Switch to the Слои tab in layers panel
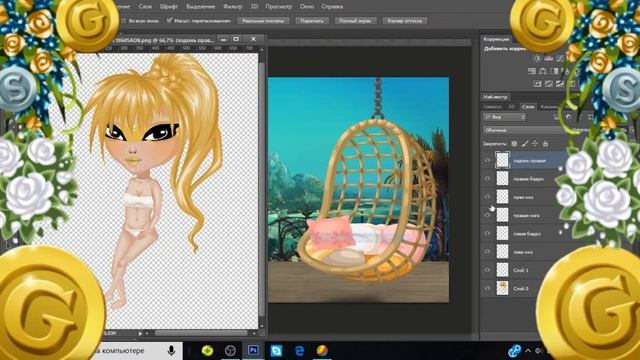The width and height of the screenshot is (640, 360). (x=528, y=107)
